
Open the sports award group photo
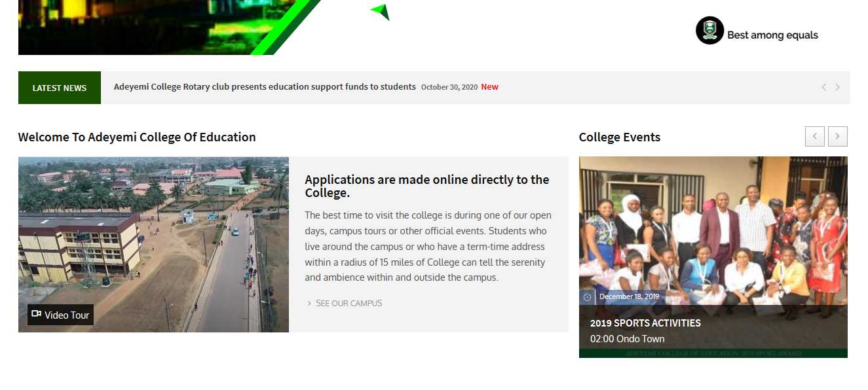[713, 257]
